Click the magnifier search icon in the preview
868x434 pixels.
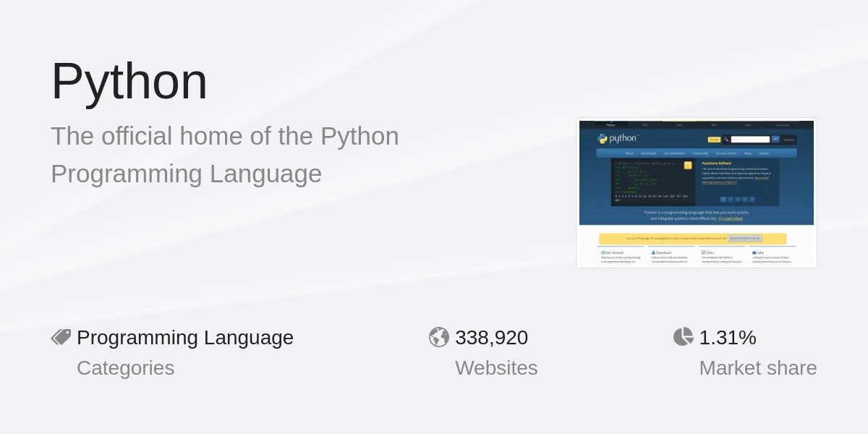point(726,140)
